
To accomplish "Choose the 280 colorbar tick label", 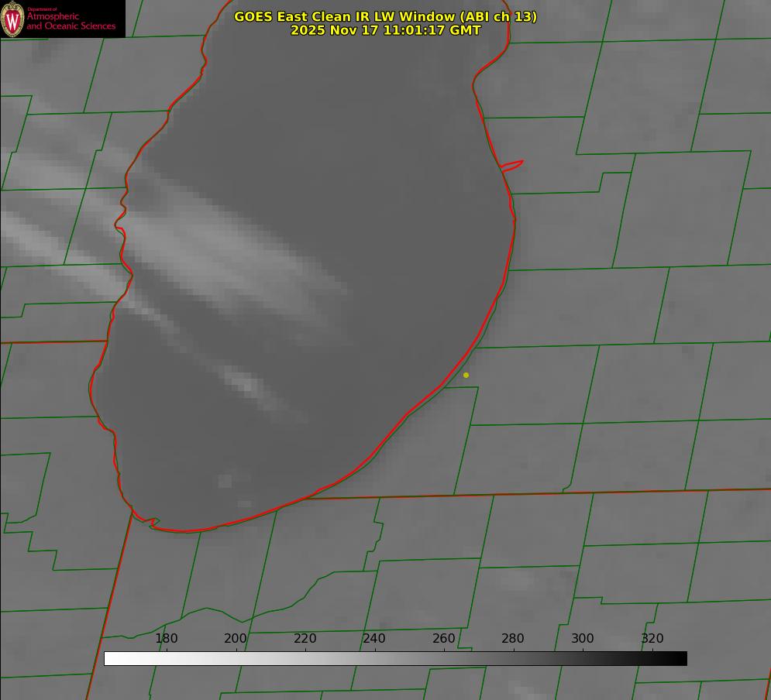I will [x=513, y=638].
